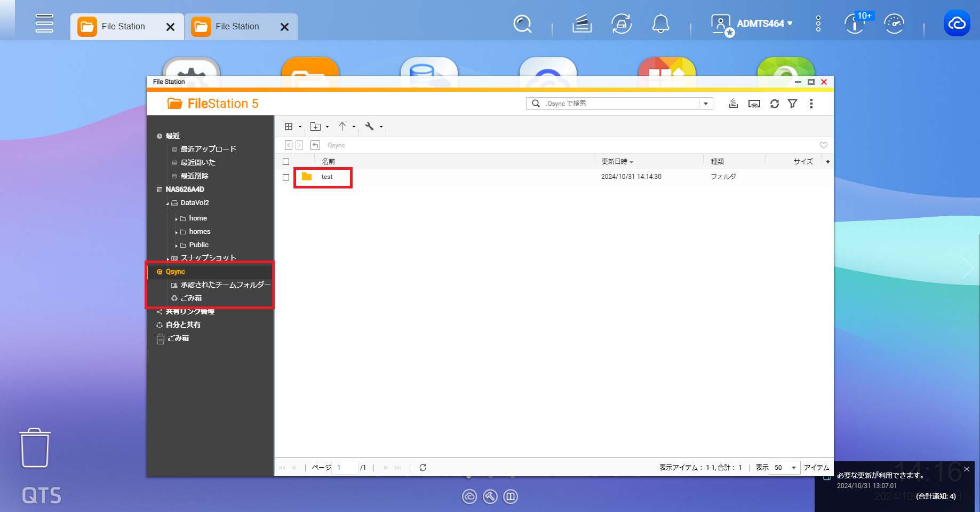This screenshot has height=512, width=980.
Task: Click the network media player icon in FileStation
Action: 754,104
